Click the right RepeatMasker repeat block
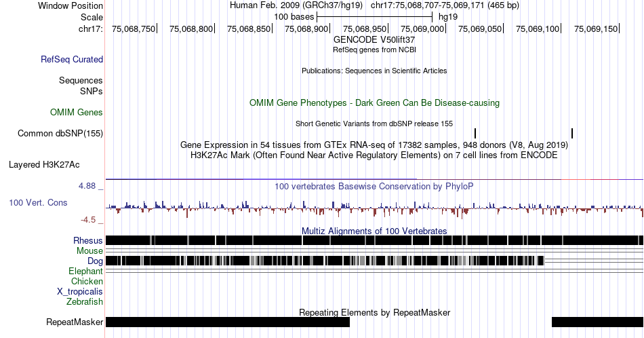This screenshot has height=338, width=644. [598, 322]
